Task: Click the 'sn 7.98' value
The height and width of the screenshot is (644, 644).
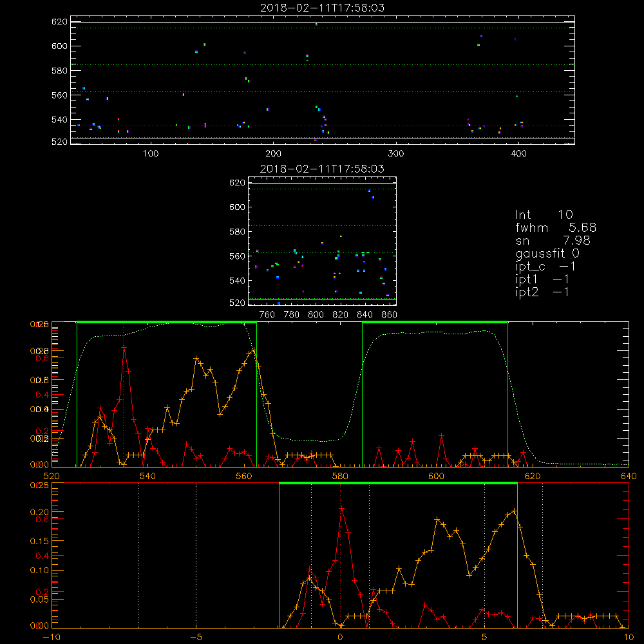Action: click(x=553, y=240)
